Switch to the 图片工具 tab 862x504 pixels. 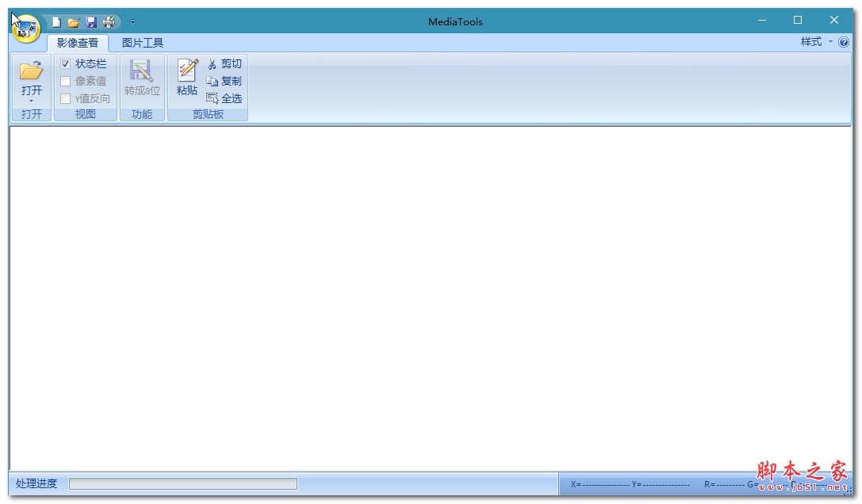coord(143,42)
